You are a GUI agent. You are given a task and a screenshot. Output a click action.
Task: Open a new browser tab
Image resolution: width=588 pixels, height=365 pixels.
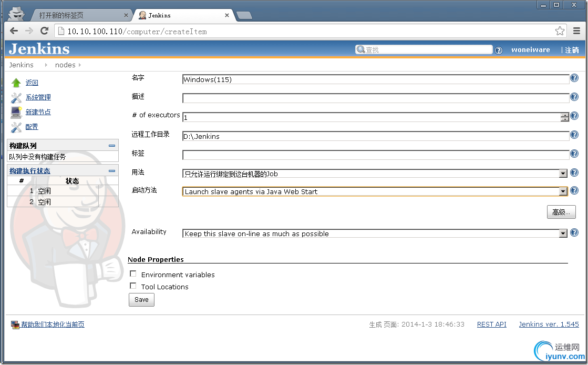coord(244,15)
